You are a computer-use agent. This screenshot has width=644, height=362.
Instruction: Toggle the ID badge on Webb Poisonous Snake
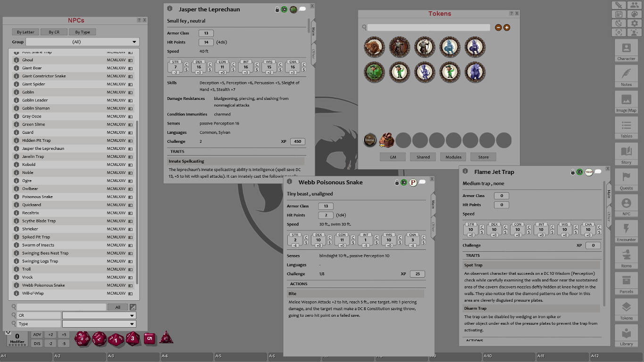pyautogui.click(x=404, y=182)
